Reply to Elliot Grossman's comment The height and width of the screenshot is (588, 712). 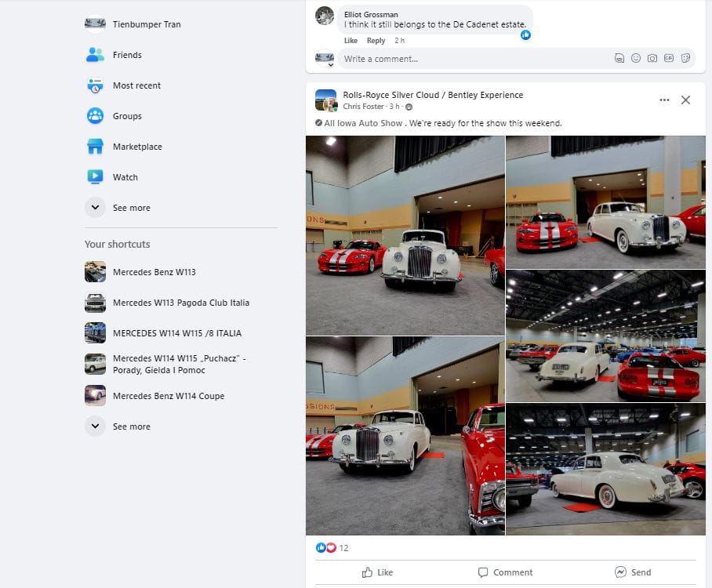(376, 41)
